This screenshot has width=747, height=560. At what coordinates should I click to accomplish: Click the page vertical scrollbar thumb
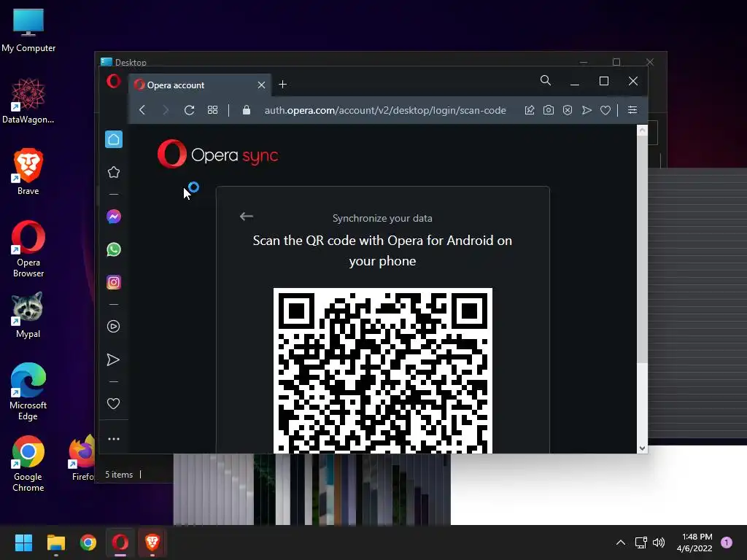pos(642,251)
